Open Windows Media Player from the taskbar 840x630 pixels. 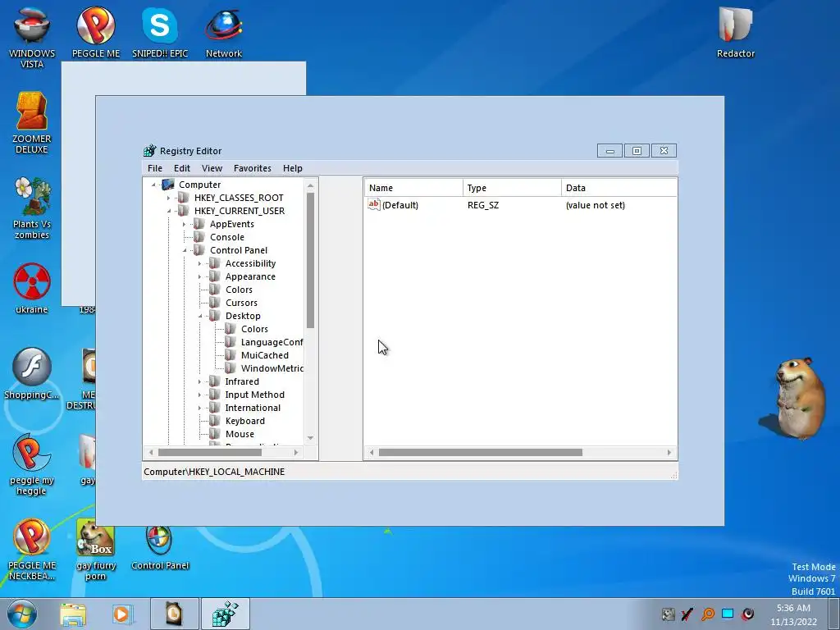(122, 614)
